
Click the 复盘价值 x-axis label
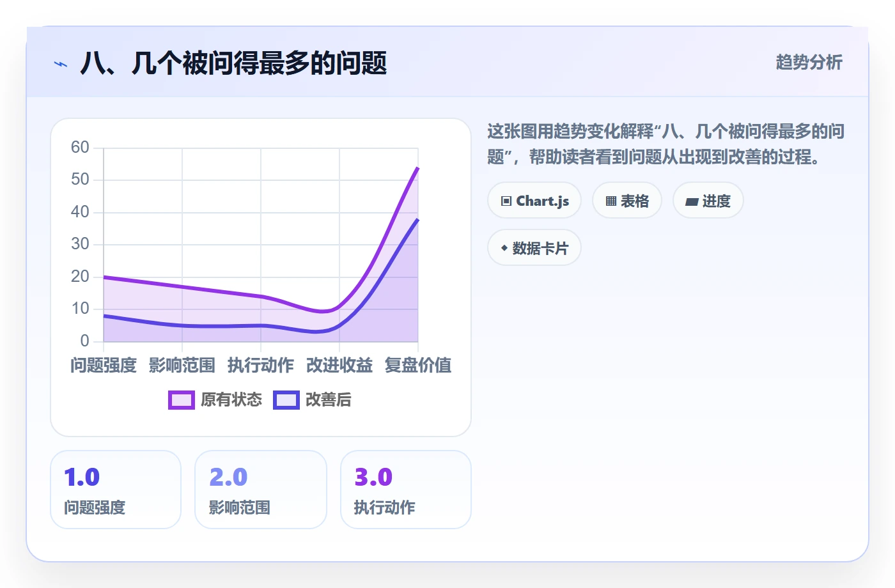[x=418, y=366]
